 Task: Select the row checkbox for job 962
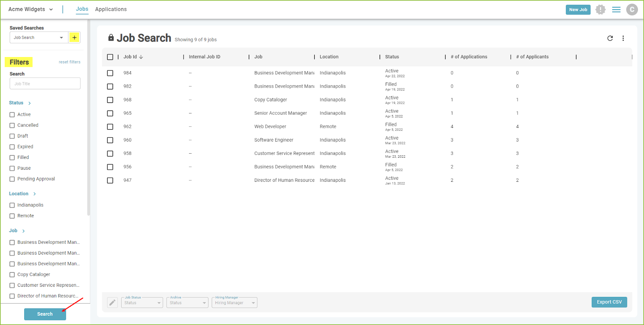(x=110, y=127)
